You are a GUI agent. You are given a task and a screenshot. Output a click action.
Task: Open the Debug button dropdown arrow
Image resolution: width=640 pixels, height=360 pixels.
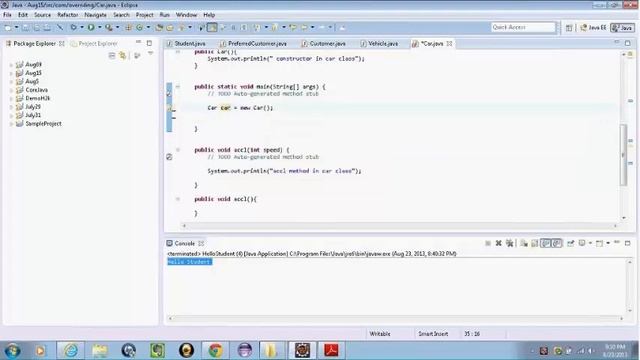point(82,27)
